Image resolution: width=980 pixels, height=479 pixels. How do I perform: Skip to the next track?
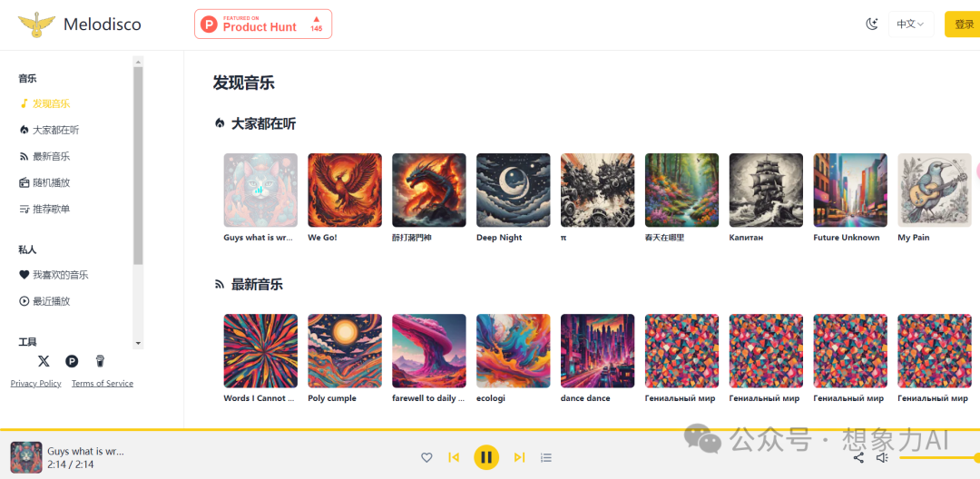pyautogui.click(x=519, y=458)
